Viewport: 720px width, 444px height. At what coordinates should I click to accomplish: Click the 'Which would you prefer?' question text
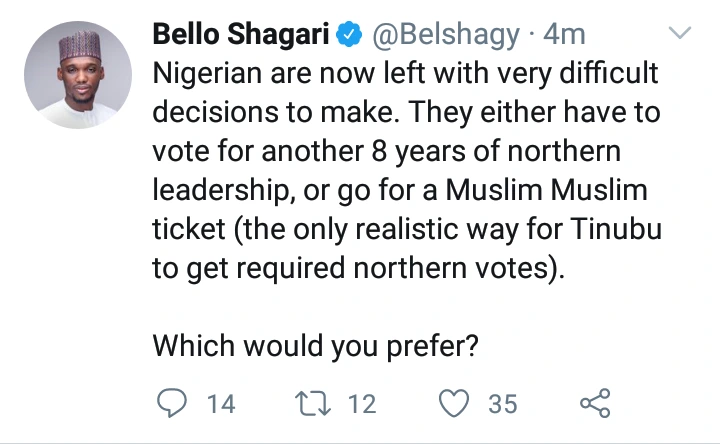click(315, 344)
